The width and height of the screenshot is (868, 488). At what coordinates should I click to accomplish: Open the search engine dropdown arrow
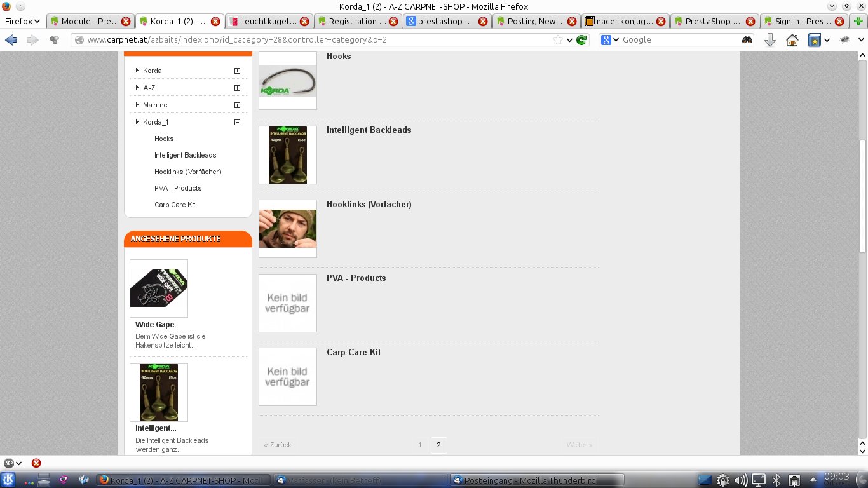(x=616, y=40)
